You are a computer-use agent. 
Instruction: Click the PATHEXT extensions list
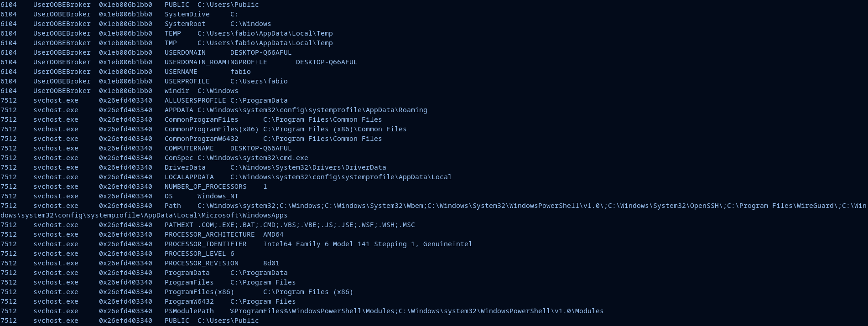[x=306, y=225]
